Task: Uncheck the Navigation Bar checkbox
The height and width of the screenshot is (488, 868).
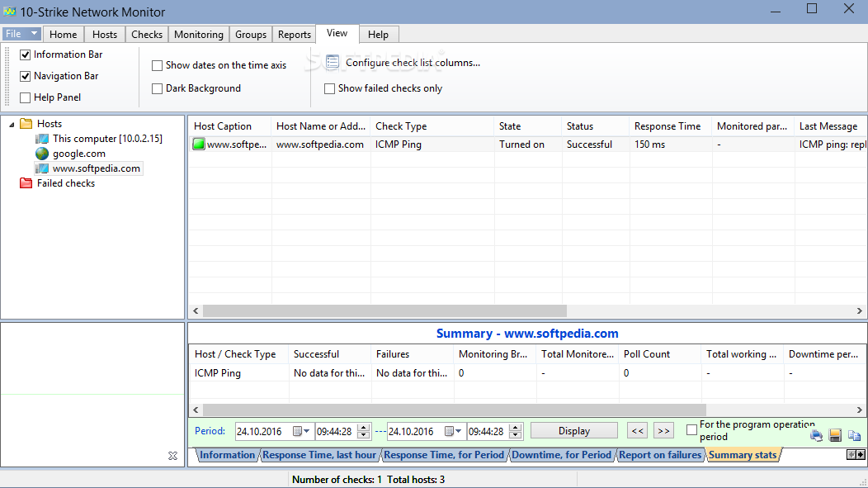Action: tap(25, 77)
